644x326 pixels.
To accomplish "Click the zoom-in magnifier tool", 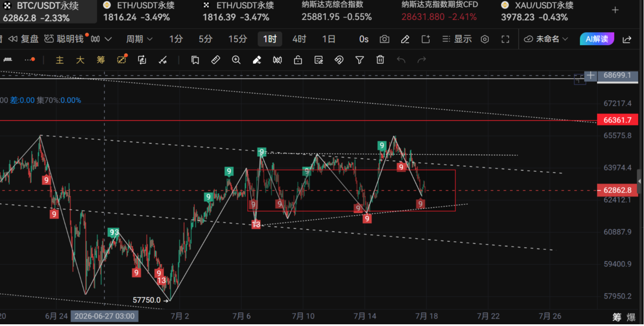I will coord(236,60).
